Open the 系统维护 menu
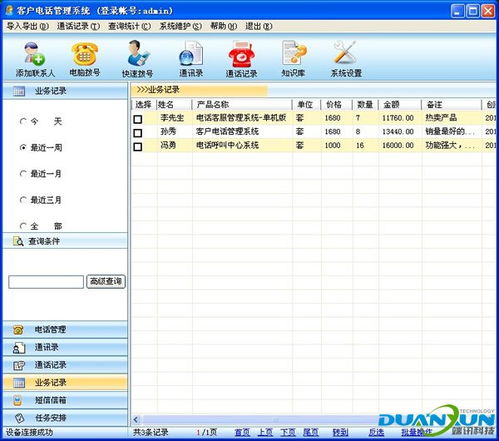This screenshot has height=441, width=499. point(180,26)
